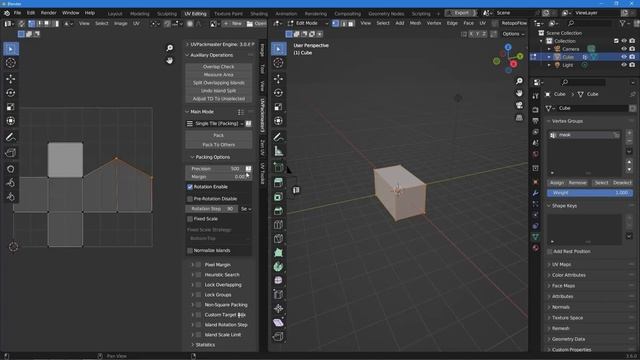Image resolution: width=640 pixels, height=360 pixels.
Task: Select the Extrude Region tool
Action: pos(278,183)
